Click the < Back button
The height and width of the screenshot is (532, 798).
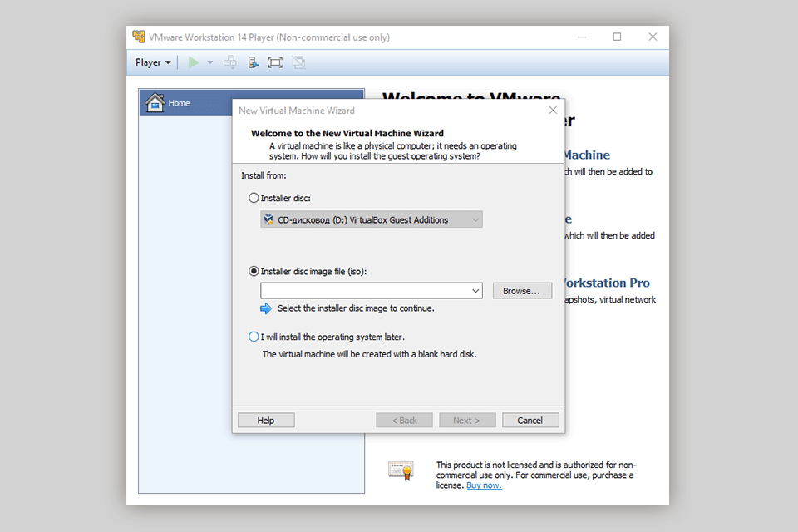405,420
